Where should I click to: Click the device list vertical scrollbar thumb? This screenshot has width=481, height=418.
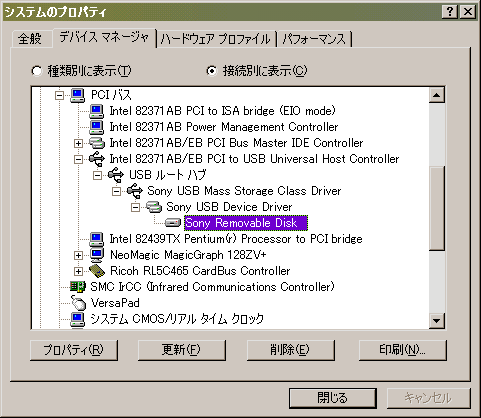(x=436, y=208)
